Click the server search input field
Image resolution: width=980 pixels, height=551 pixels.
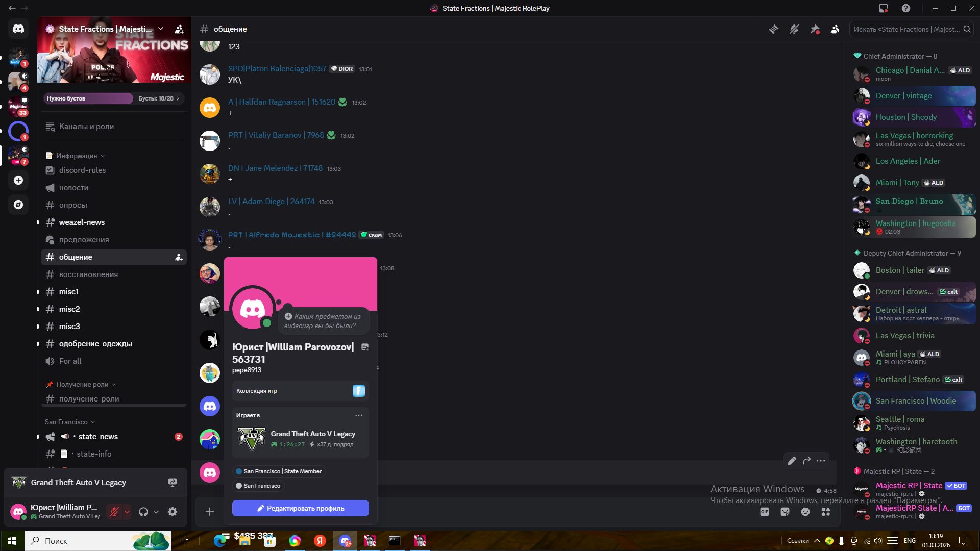coord(906,29)
